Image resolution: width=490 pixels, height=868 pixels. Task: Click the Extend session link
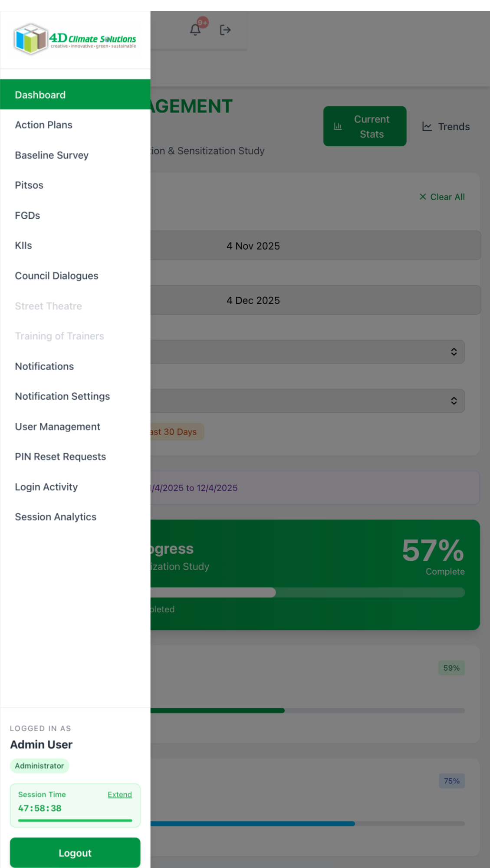119,794
